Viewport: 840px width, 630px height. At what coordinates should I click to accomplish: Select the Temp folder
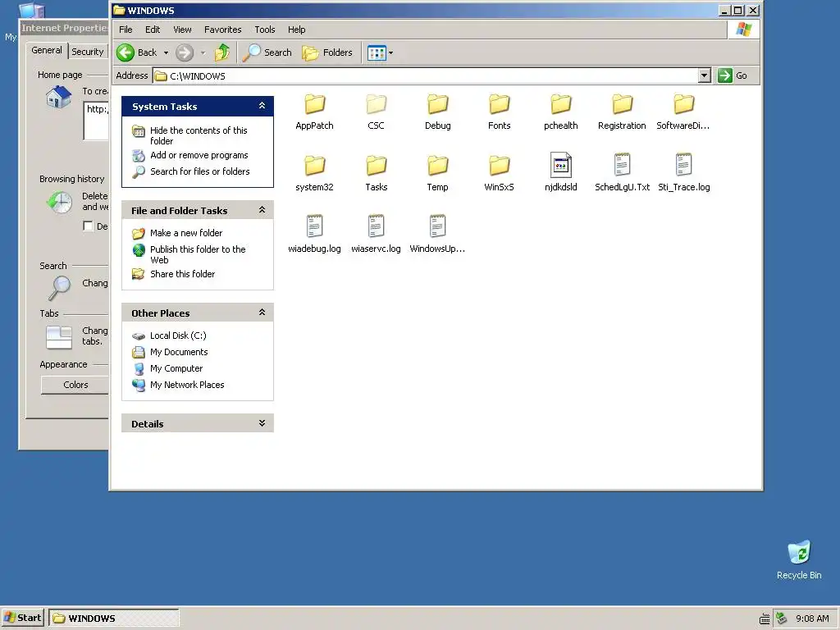tap(438, 174)
